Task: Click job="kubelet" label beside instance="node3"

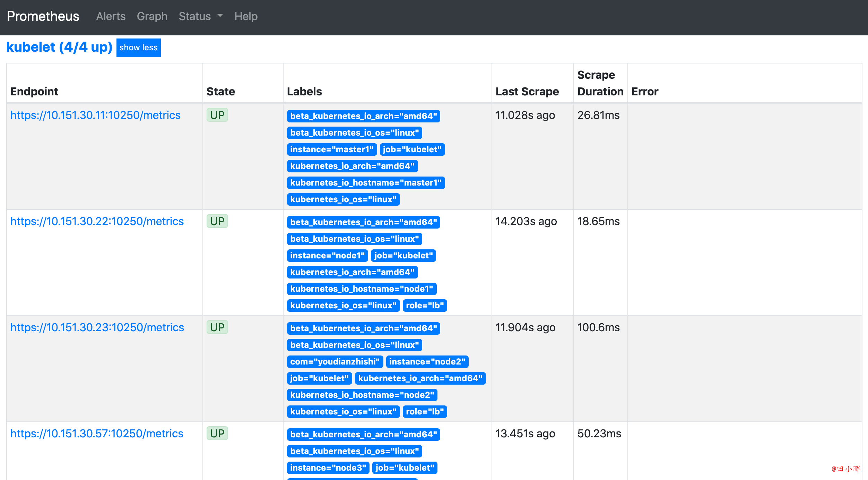Action: pos(405,468)
